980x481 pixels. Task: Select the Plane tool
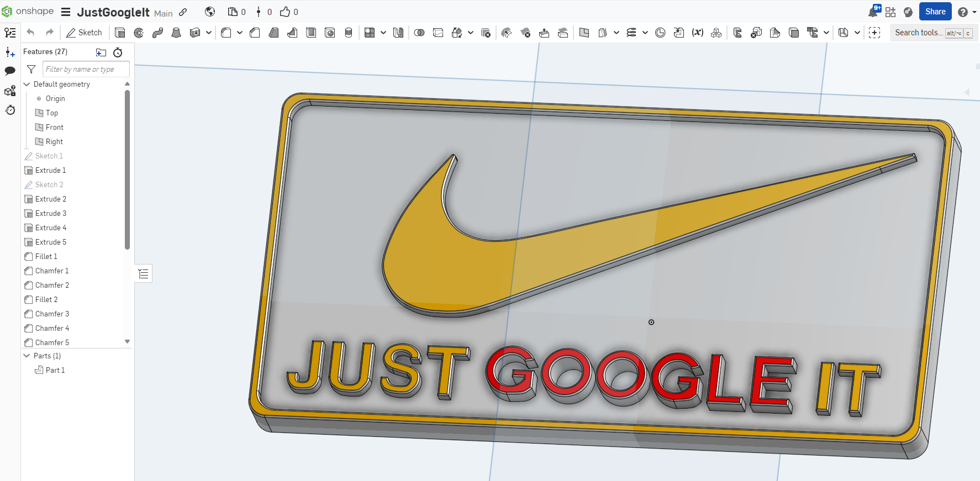[x=584, y=33]
